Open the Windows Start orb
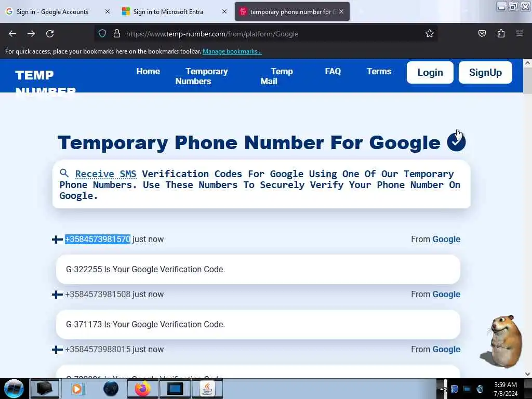The image size is (532, 399). [x=14, y=389]
